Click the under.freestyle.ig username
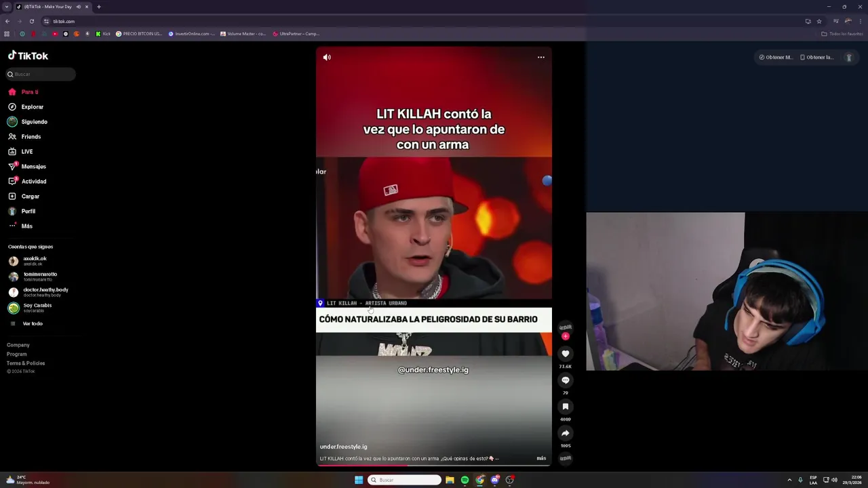868x488 pixels. pyautogui.click(x=343, y=447)
